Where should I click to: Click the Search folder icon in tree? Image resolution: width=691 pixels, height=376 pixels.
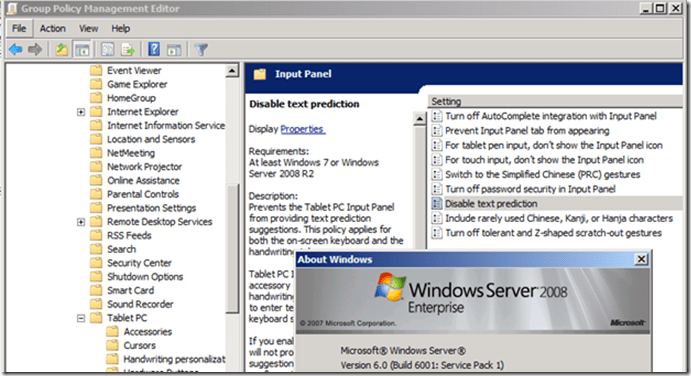96,249
